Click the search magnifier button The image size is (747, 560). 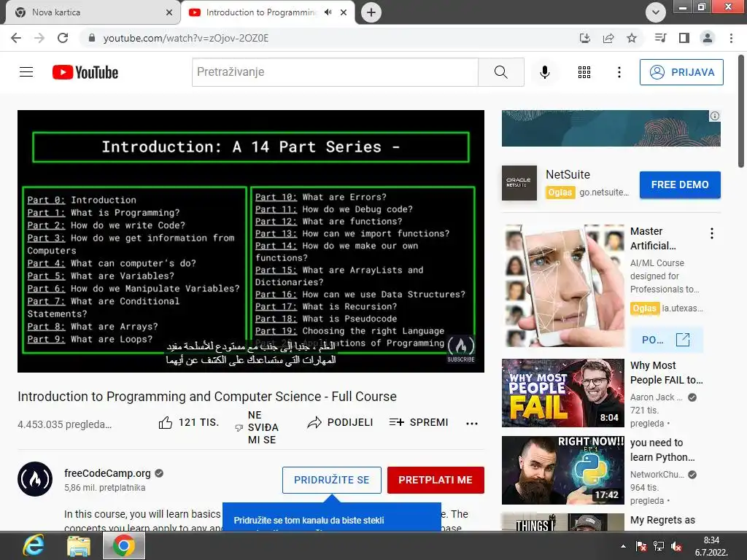coord(500,72)
